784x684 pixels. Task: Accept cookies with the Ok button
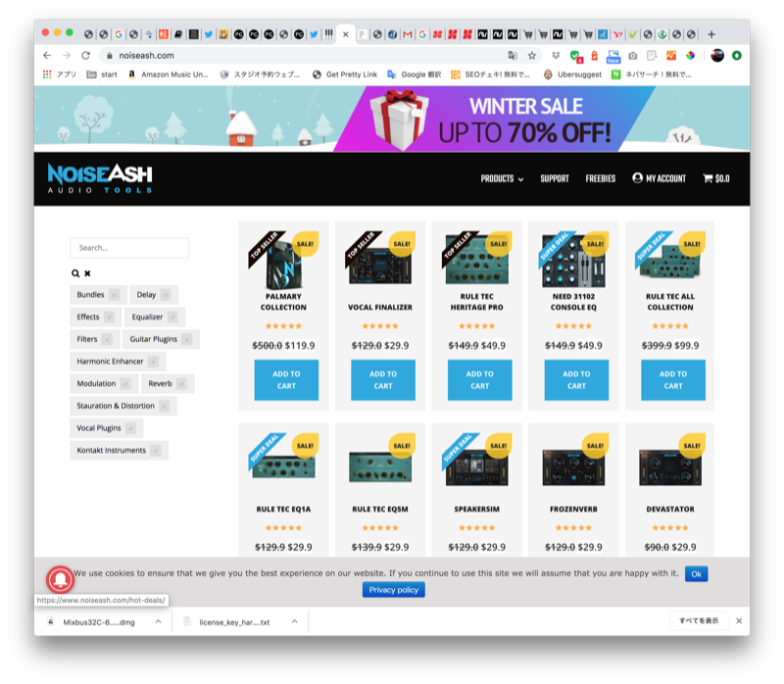click(x=697, y=574)
